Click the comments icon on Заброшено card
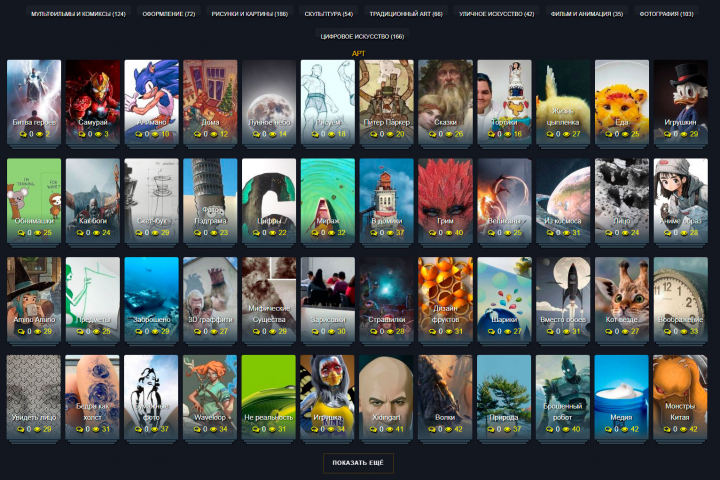This screenshot has height=480, width=720. point(139,332)
